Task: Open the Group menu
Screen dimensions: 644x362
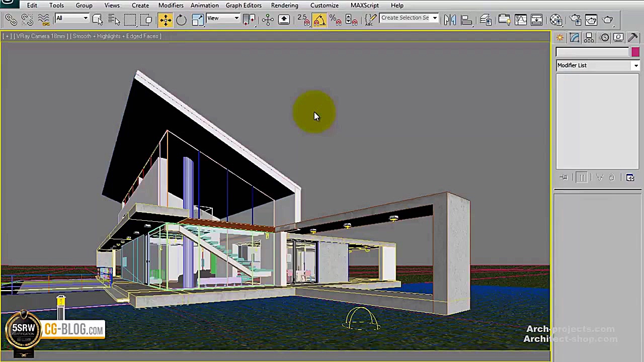Action: 84,5
